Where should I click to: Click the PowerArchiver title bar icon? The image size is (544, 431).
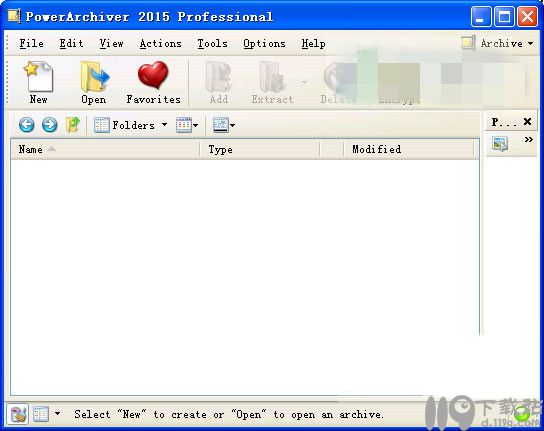click(14, 16)
